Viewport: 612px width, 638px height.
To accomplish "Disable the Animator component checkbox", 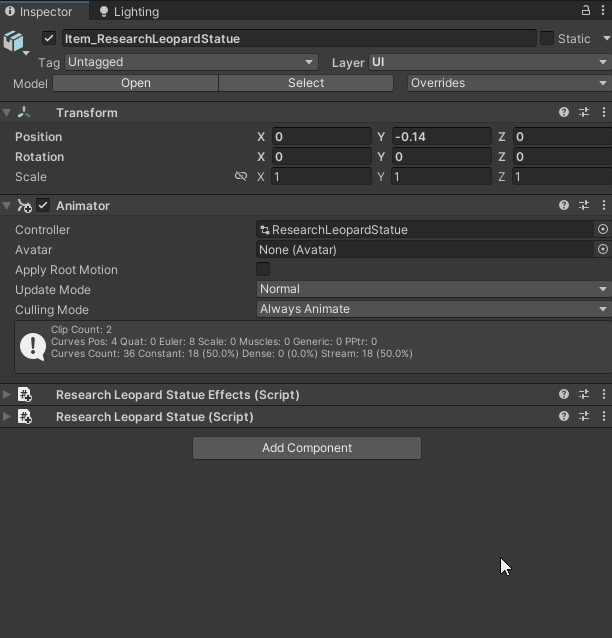I will (43, 205).
